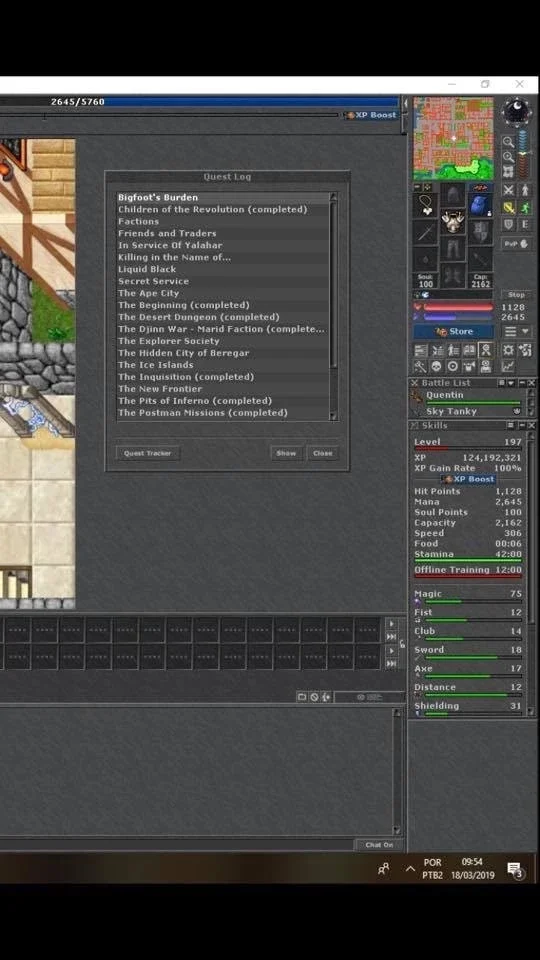Enable balanced yellow sword mode
Image resolution: width=540 pixels, height=960 pixels.
509,208
